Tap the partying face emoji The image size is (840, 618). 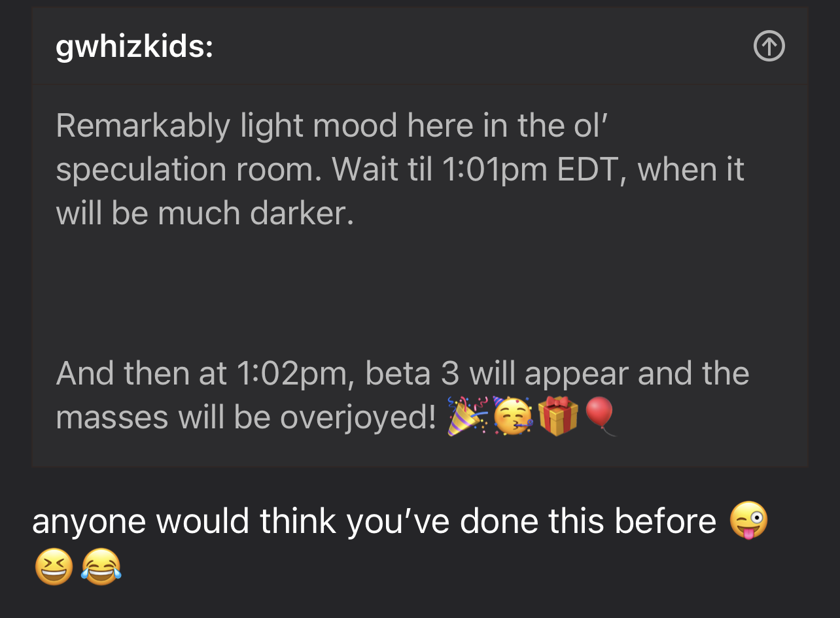[x=512, y=416]
